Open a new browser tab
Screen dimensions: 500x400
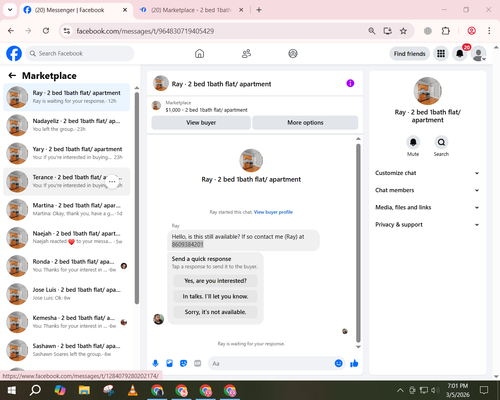[259, 10]
